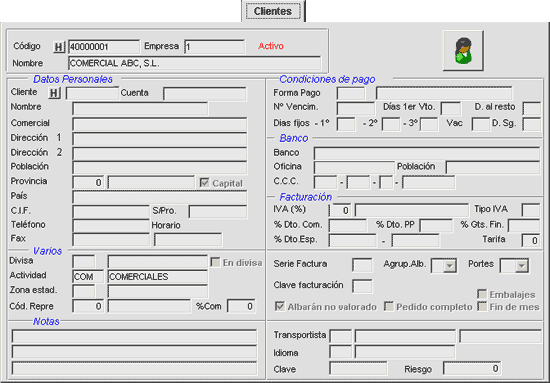Click the Teléfono input field
The height and width of the screenshot is (383, 550).
[x=111, y=226]
